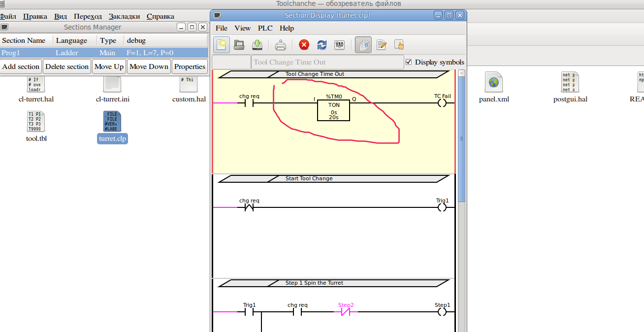Open the Справка menu in file browser

click(160, 16)
